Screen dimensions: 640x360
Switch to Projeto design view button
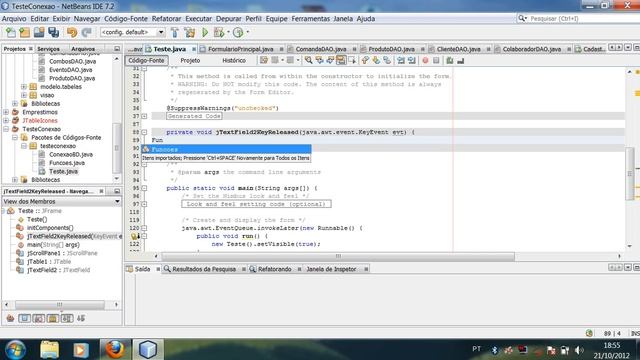click(190, 60)
